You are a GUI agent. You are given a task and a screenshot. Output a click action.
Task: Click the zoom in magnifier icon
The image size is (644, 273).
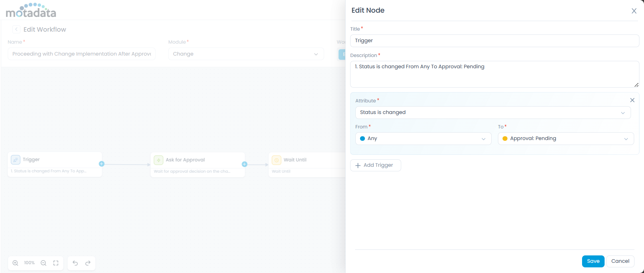pos(15,263)
